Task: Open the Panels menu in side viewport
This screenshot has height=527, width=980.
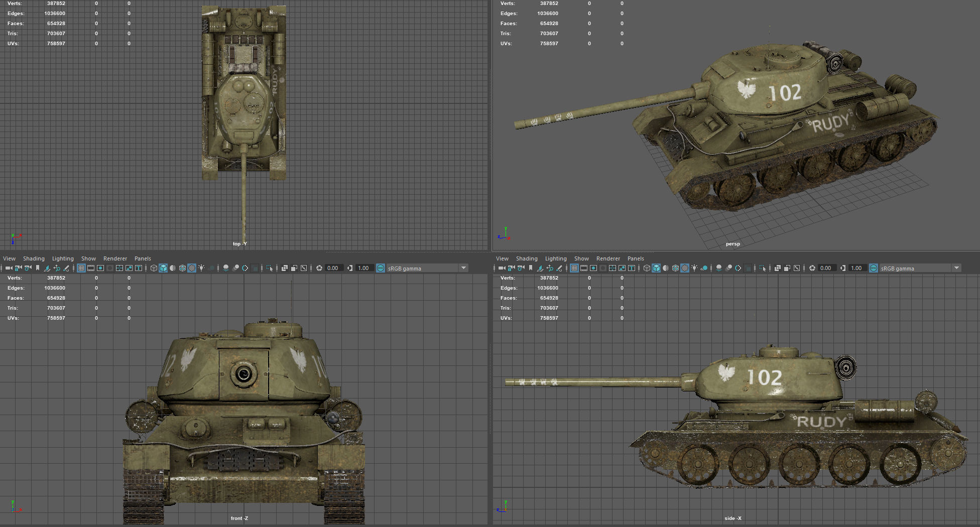Action: 636,258
